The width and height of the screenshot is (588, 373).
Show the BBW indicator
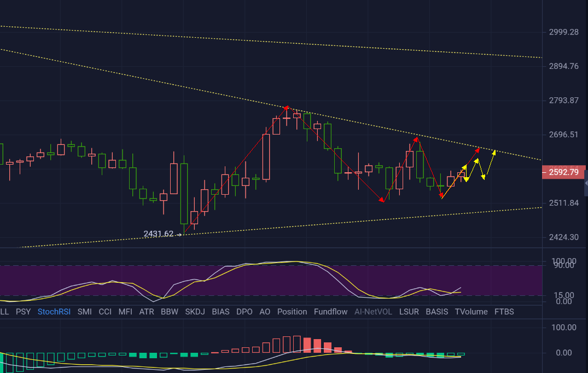click(170, 312)
